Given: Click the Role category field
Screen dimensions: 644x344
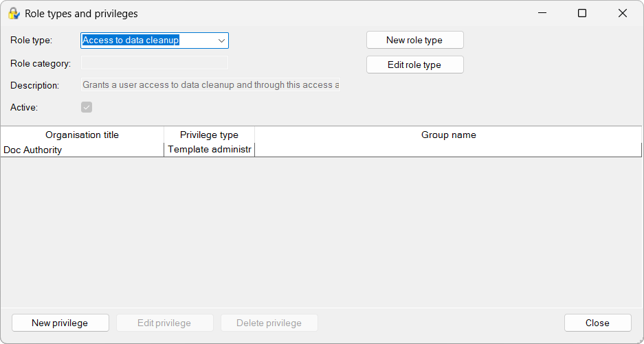Looking at the screenshot, I should [x=155, y=62].
